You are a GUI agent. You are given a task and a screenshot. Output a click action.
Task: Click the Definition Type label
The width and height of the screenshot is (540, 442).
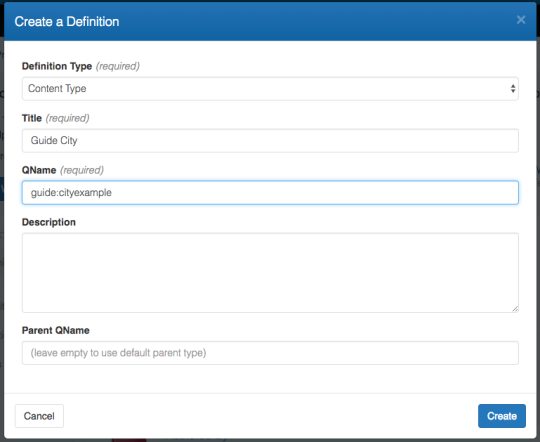57,66
